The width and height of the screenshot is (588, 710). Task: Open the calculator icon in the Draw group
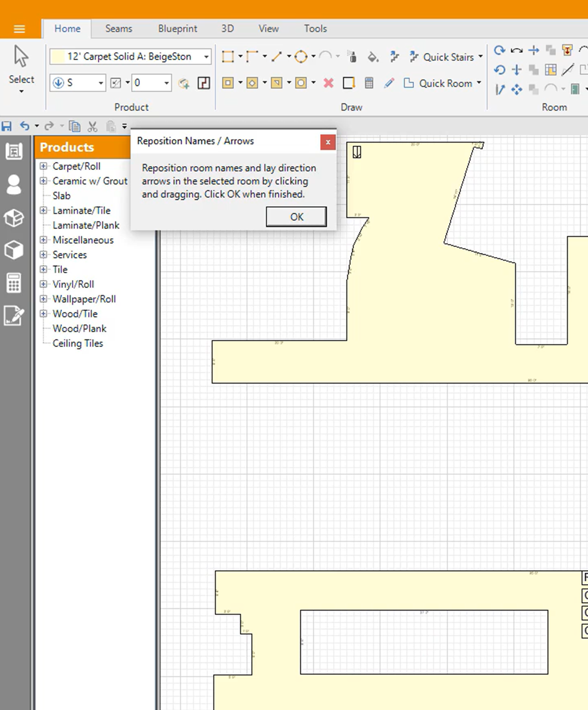[x=369, y=82]
